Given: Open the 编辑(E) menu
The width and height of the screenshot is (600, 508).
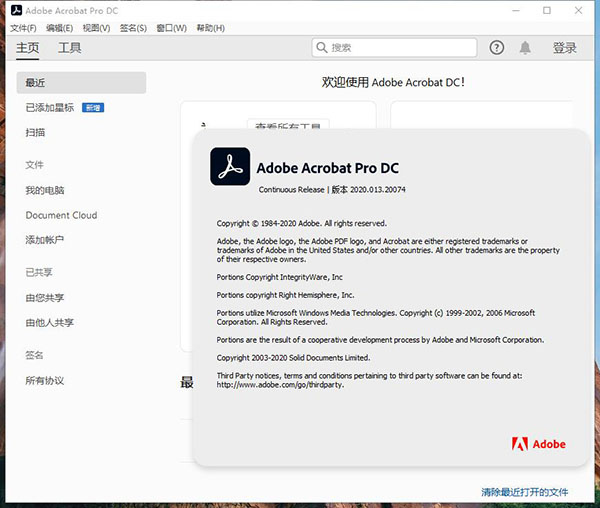Looking at the screenshot, I should pyautogui.click(x=59, y=28).
